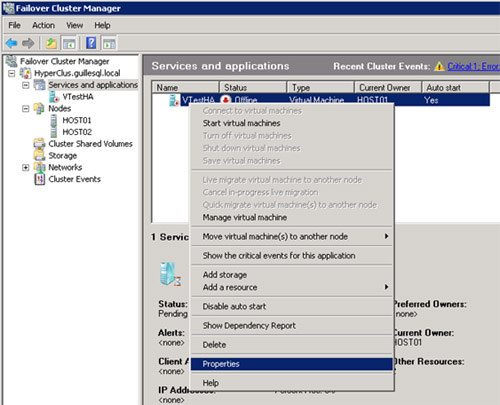Image resolution: width=500 pixels, height=405 pixels.
Task: Choose Show the critical events for this application
Action: 292,255
